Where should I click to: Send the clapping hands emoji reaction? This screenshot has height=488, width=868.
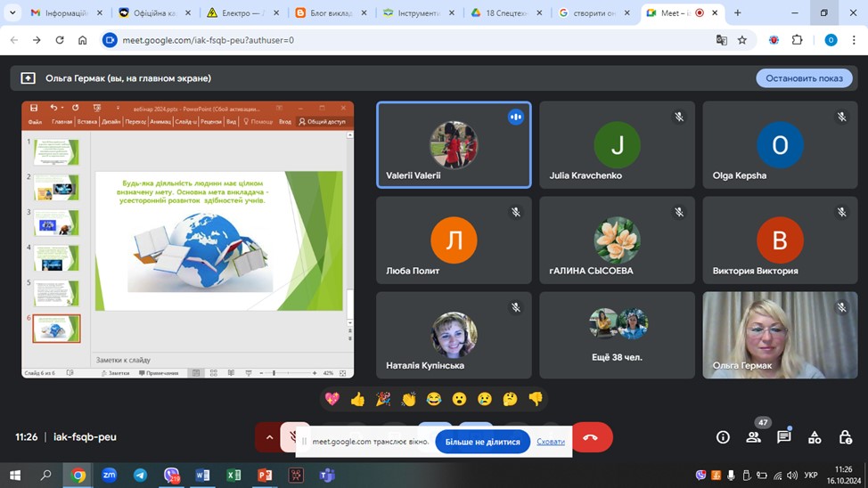408,399
